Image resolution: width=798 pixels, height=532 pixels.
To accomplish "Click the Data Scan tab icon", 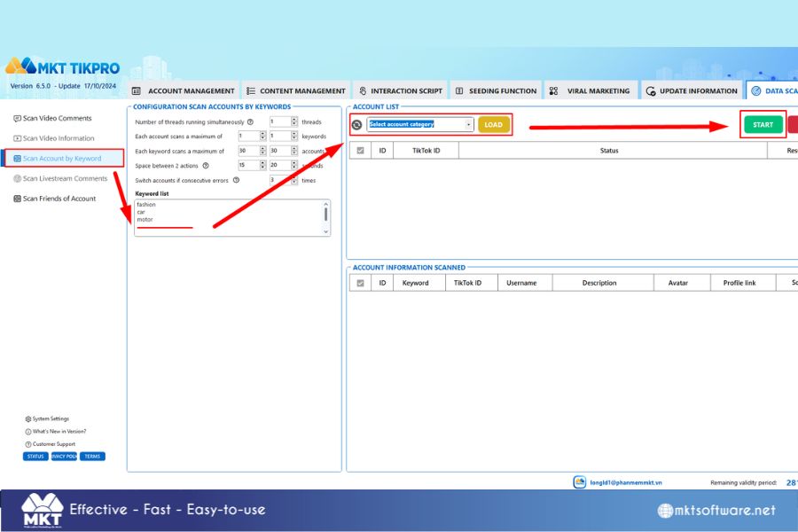I will tap(756, 91).
